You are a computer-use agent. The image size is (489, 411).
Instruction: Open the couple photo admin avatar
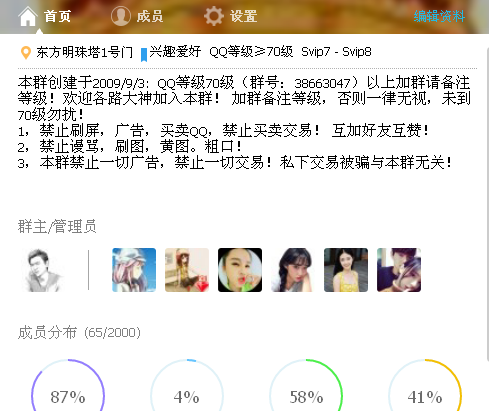click(399, 270)
